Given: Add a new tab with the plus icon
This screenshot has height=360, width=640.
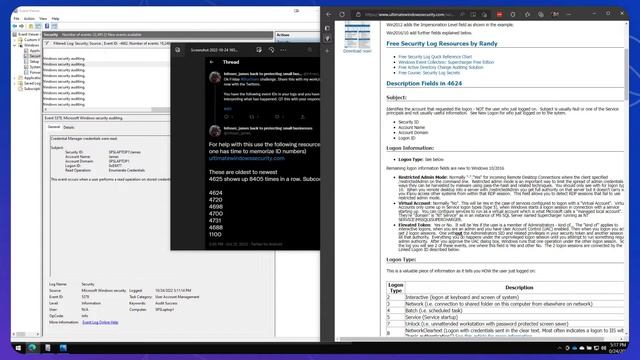Looking at the screenshot, I should point(327,51).
